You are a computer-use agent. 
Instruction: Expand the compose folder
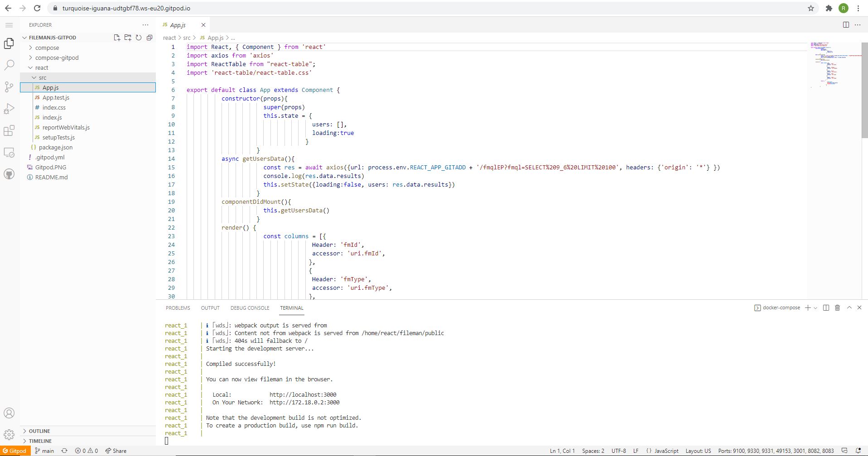(47, 48)
